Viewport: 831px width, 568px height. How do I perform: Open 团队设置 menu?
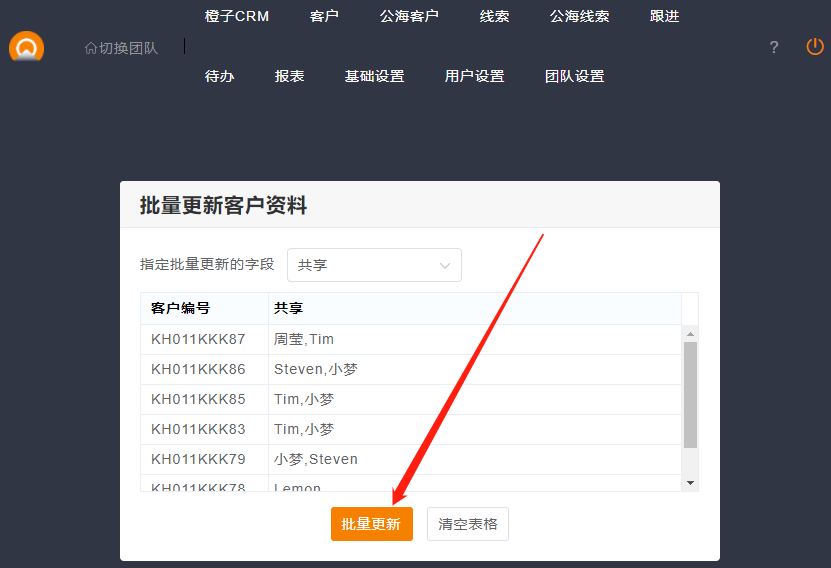coord(574,76)
